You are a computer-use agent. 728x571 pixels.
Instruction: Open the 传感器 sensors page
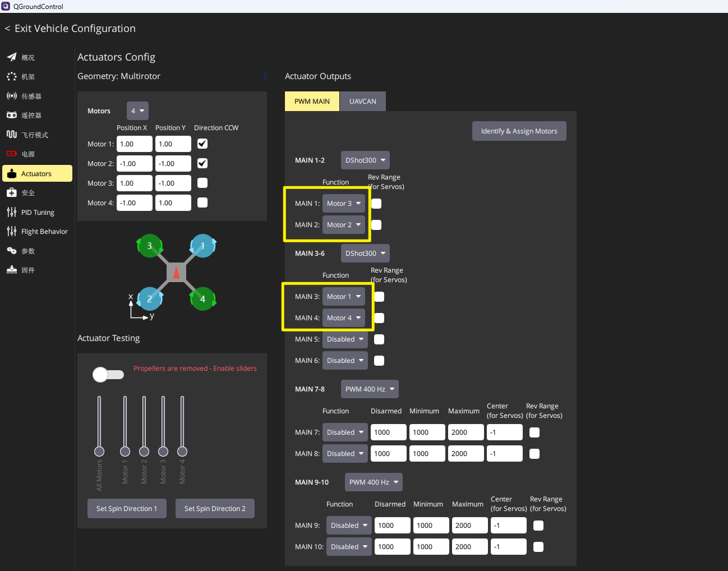click(x=37, y=96)
